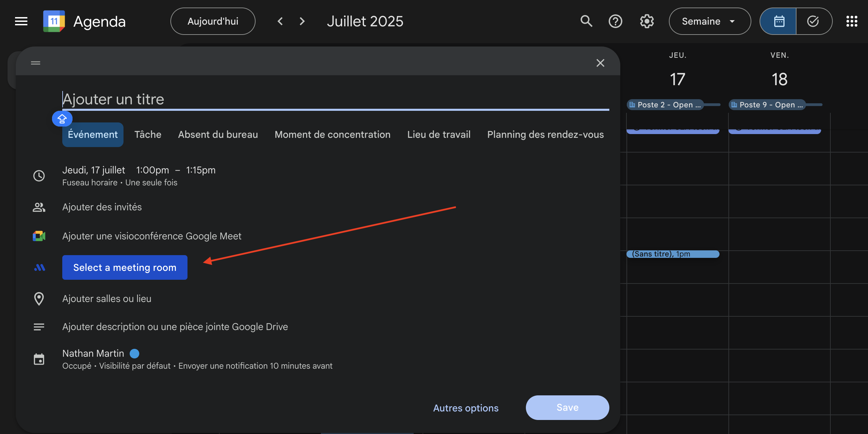Screen dimensions: 868x434
Task: Click the description lines icon
Action: coord(39,327)
